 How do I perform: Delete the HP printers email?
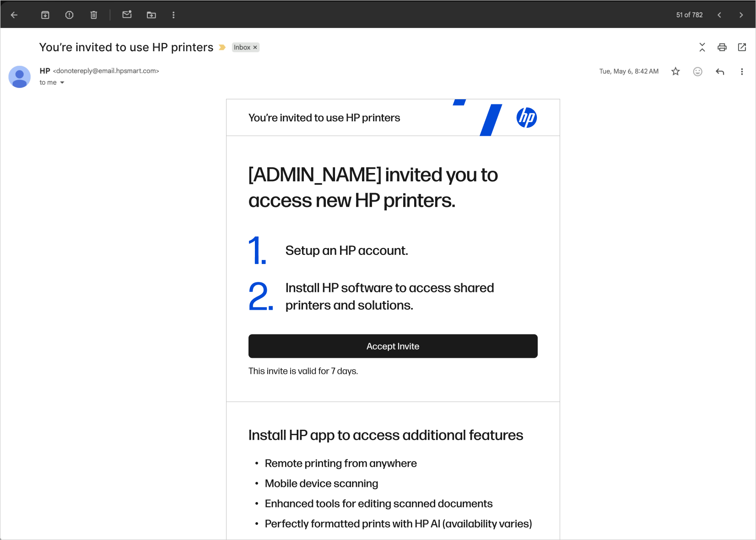pyautogui.click(x=94, y=15)
